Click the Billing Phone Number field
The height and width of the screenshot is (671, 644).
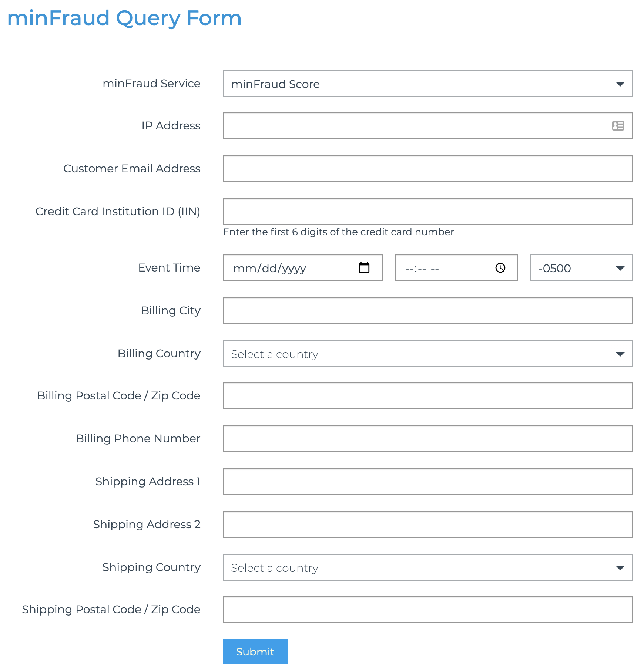click(427, 439)
